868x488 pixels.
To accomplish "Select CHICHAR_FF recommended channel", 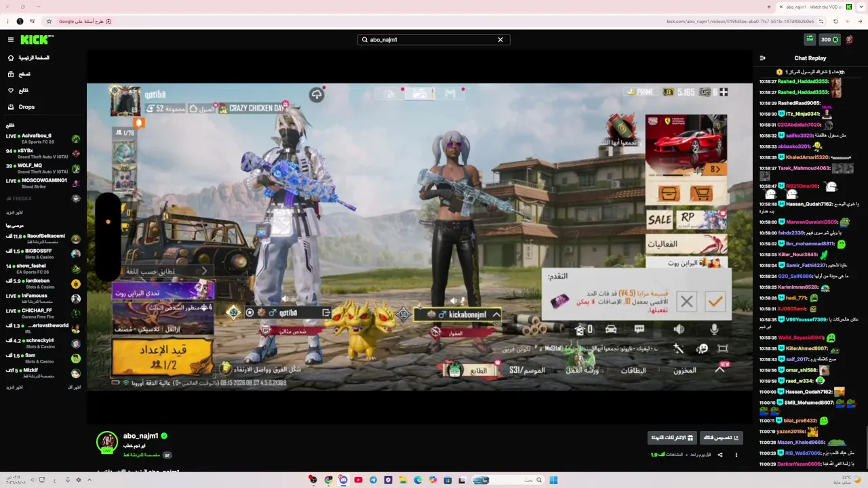I will click(43, 313).
